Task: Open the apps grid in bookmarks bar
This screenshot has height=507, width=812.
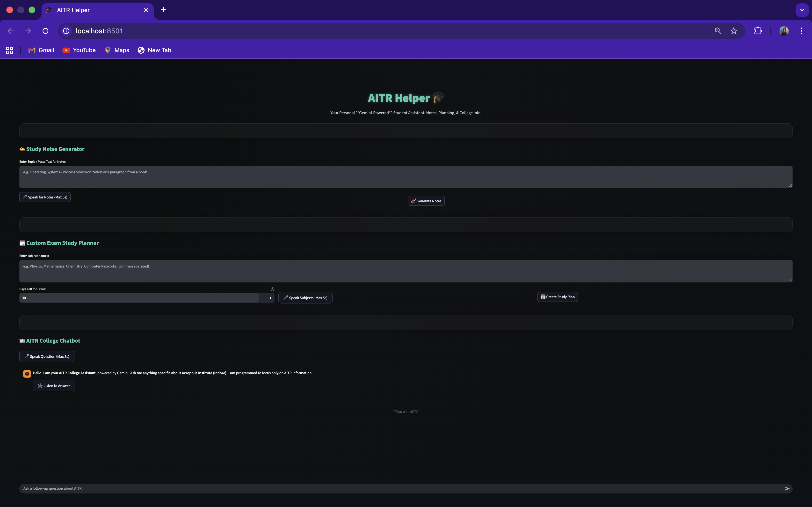Action: (10, 50)
